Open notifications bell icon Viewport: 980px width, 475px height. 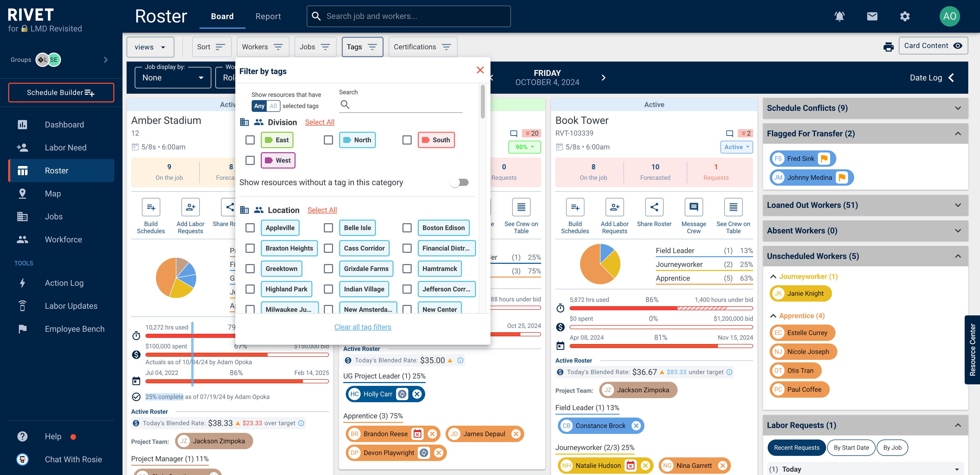[x=839, y=16]
